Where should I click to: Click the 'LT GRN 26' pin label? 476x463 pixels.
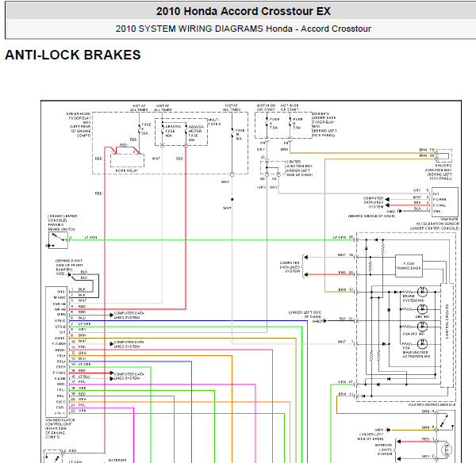(343, 237)
